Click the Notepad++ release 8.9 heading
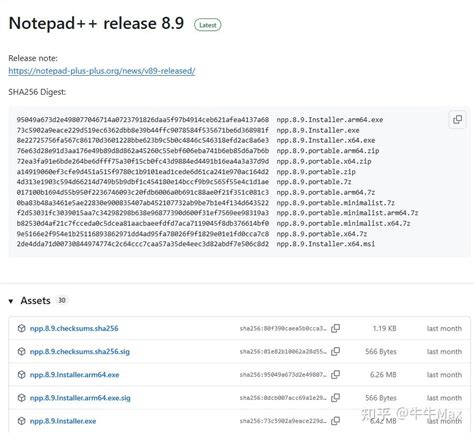The height and width of the screenshot is (433, 474). click(x=96, y=24)
